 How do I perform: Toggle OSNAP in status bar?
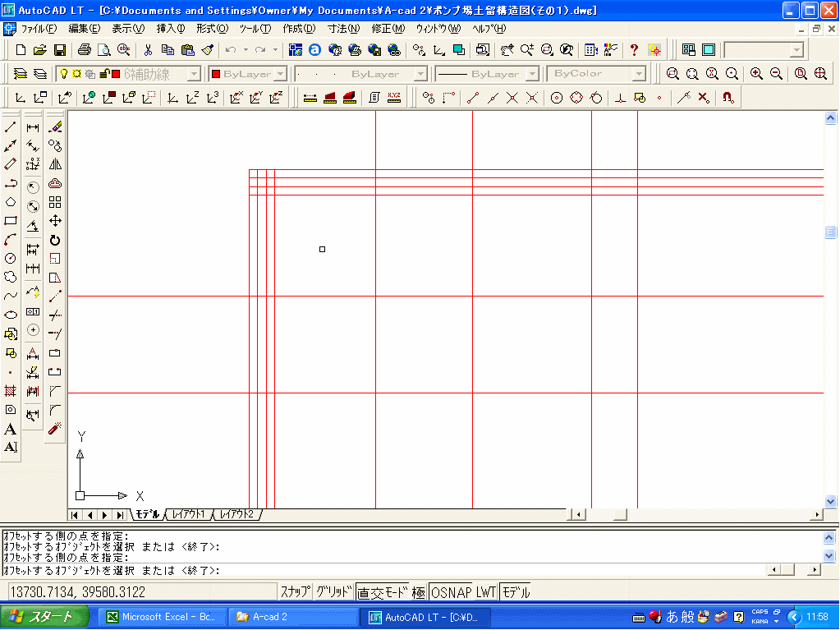tap(451, 592)
